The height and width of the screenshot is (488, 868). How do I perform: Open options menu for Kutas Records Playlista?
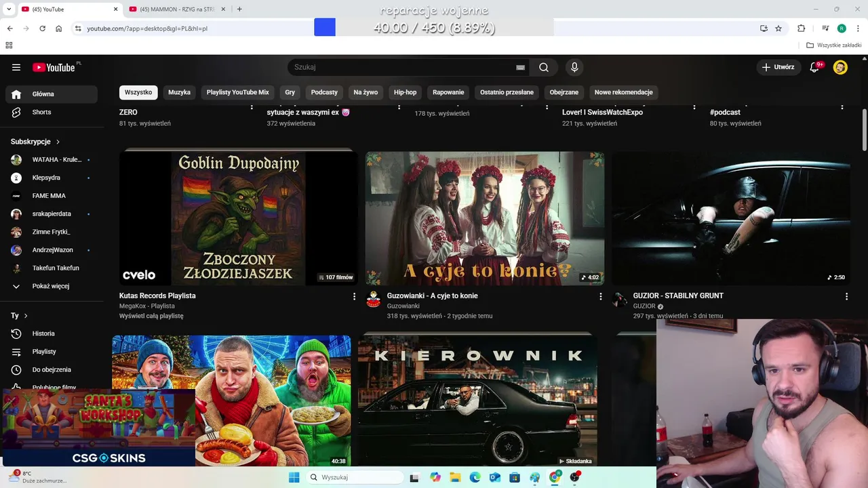coord(354,296)
